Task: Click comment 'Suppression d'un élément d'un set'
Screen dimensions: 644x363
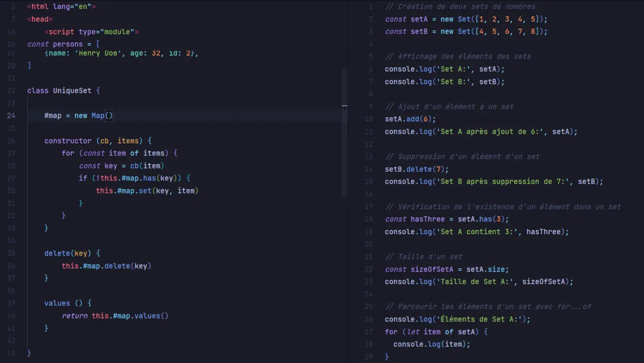Action: pos(462,157)
